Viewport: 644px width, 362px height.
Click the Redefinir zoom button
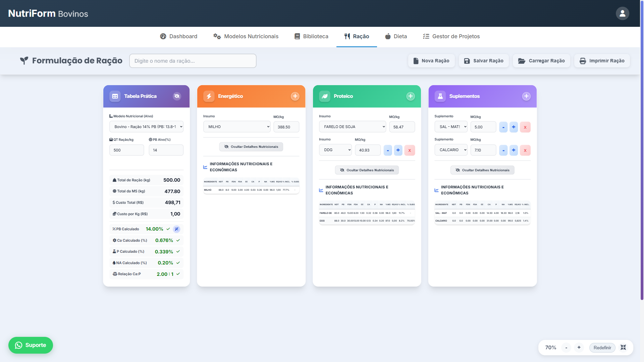[x=602, y=348]
